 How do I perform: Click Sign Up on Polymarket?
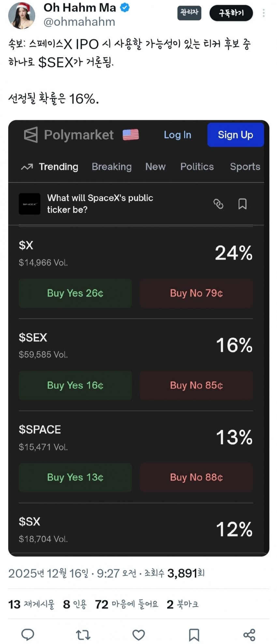coord(235,135)
